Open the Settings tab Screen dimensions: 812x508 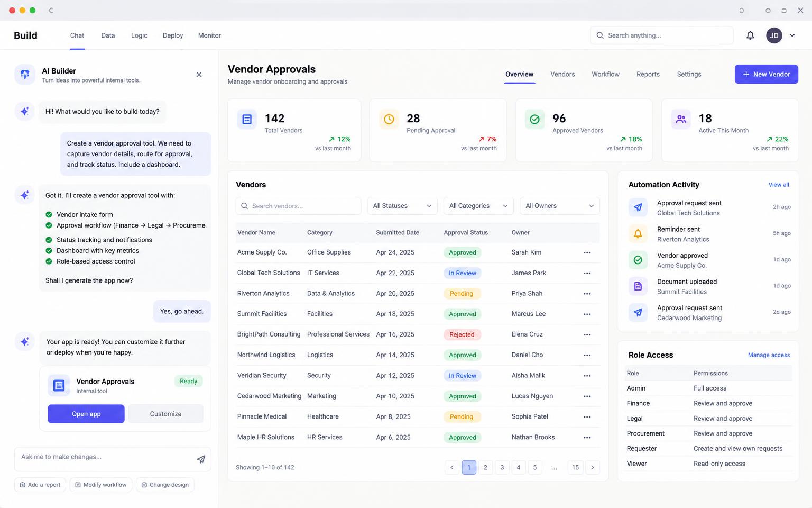[689, 74]
